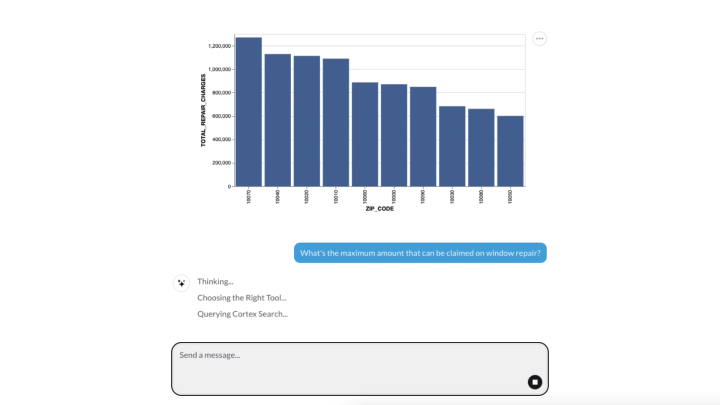Select the bar for zip code 10080
The width and height of the screenshot is (720, 405).
[481, 148]
